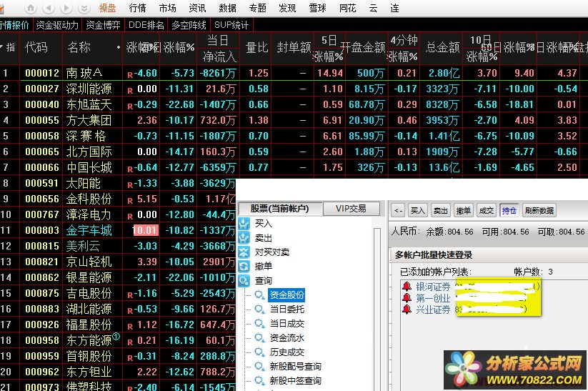Click the magnifier icon beside 当日委托

(259, 310)
